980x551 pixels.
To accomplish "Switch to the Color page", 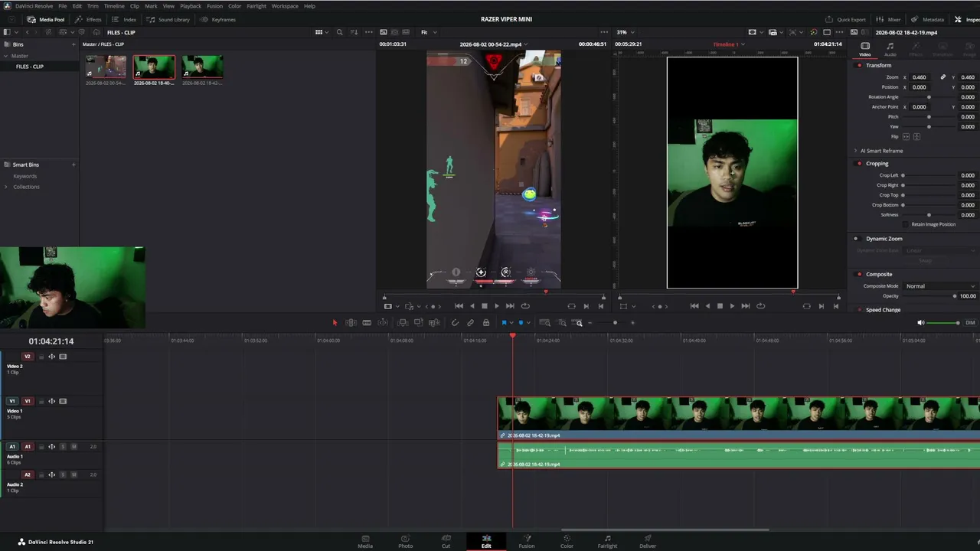I will (567, 541).
